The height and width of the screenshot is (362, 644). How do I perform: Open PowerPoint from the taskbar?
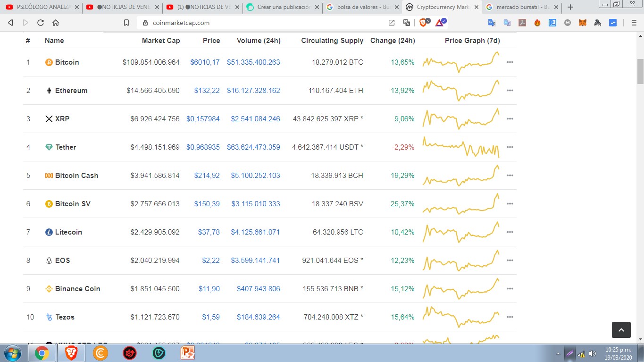pos(188,353)
